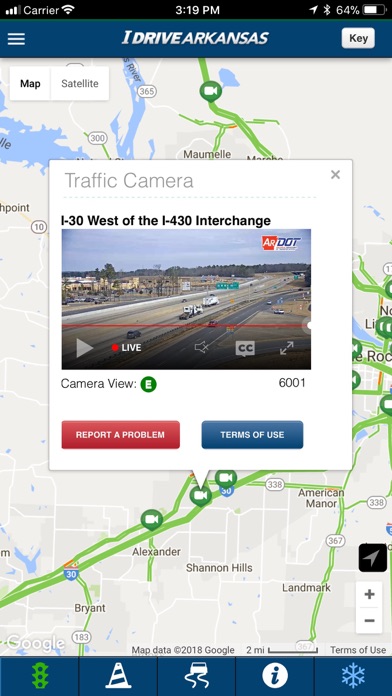Select the Map view tab
This screenshot has width=392, height=696.
(30, 83)
